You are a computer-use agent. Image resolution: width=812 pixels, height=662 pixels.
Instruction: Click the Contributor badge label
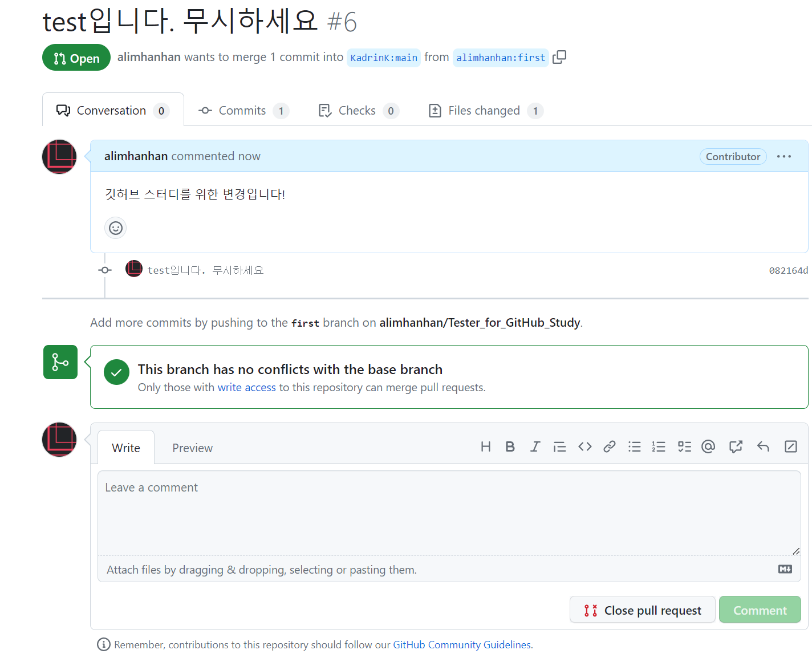[x=733, y=156]
